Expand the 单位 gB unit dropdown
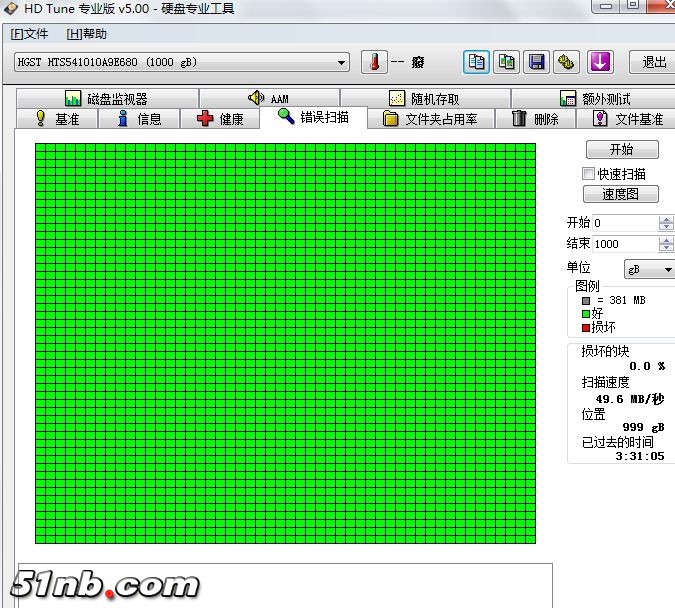The image size is (675, 608). point(650,270)
